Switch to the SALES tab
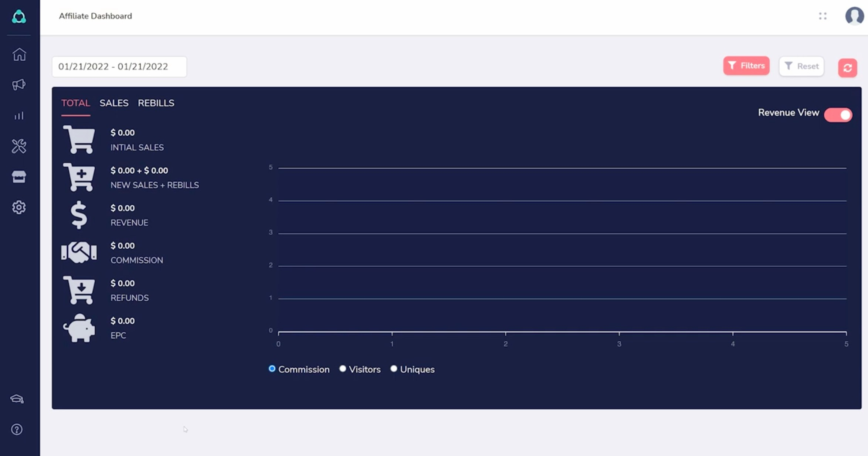 pyautogui.click(x=114, y=103)
